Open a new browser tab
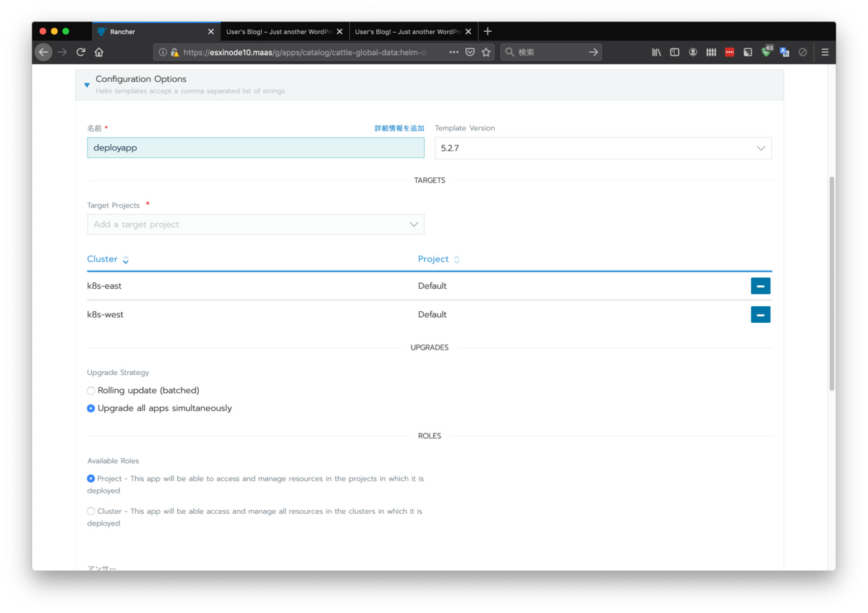 pyautogui.click(x=488, y=31)
